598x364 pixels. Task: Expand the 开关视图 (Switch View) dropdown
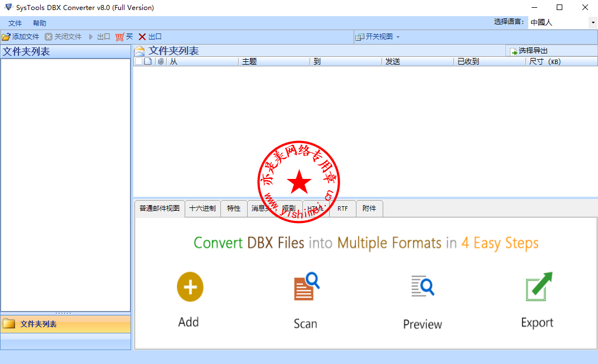pyautogui.click(x=398, y=37)
